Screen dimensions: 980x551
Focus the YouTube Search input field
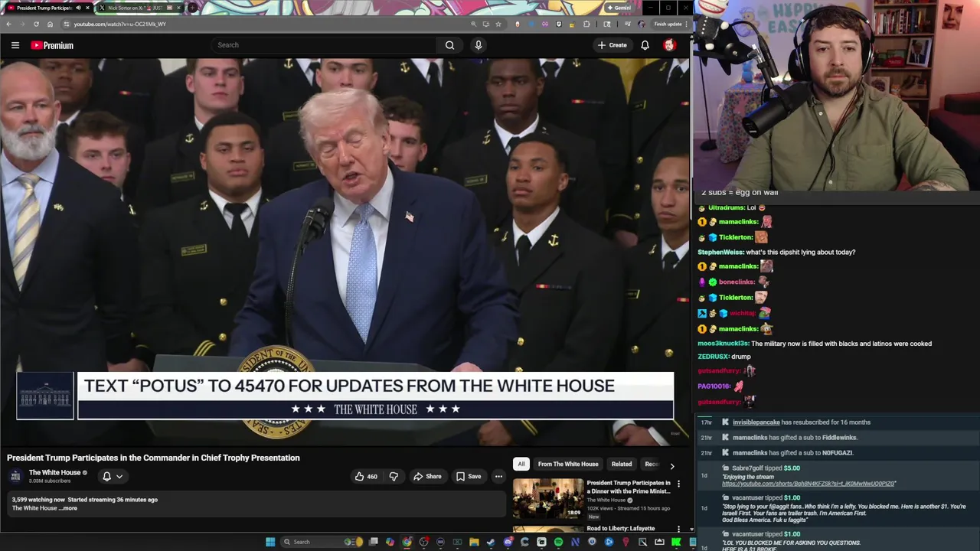click(x=325, y=45)
